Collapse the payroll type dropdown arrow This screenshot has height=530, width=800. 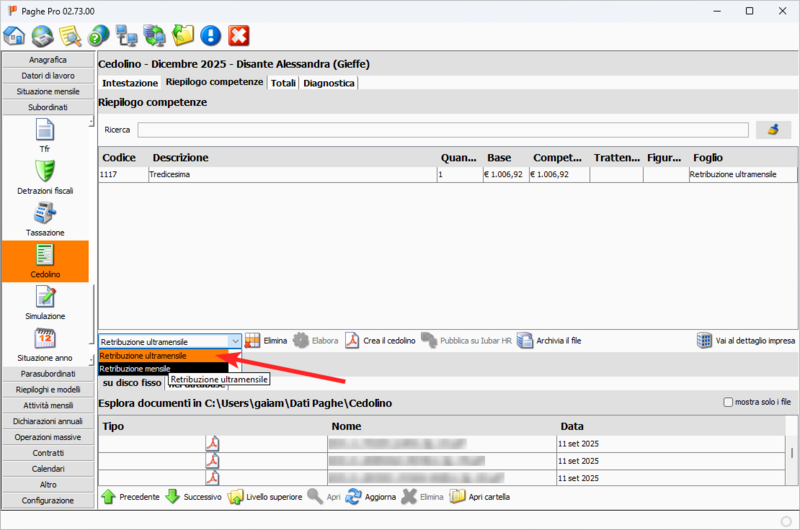(x=234, y=341)
